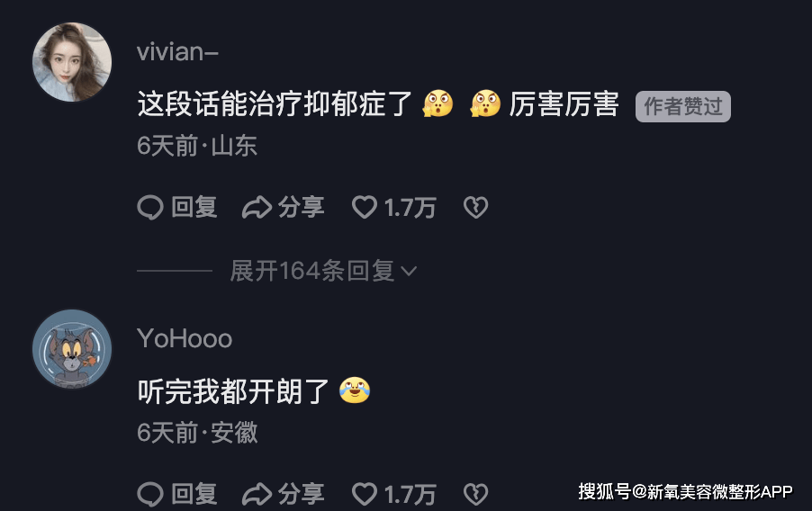Image resolution: width=812 pixels, height=511 pixels.
Task: Click the 作者赞过 badge
Action: pyautogui.click(x=683, y=107)
